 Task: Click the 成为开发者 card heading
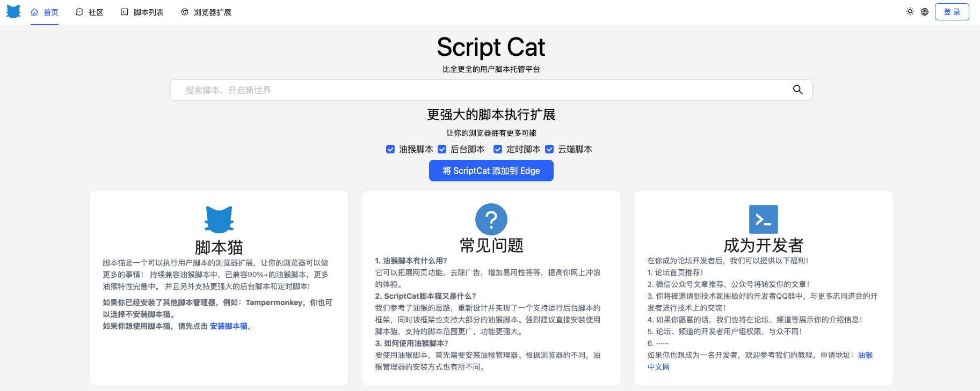coord(764,245)
